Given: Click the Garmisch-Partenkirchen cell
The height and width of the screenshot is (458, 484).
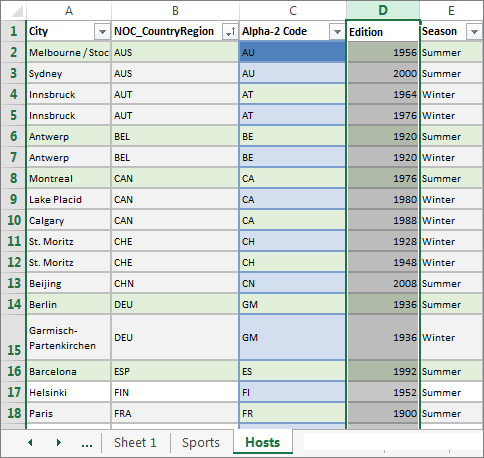Looking at the screenshot, I should point(68,337).
